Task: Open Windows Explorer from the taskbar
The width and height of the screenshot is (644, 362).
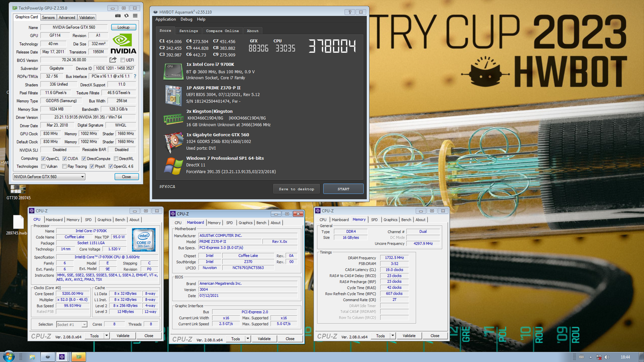Action: 32,357
